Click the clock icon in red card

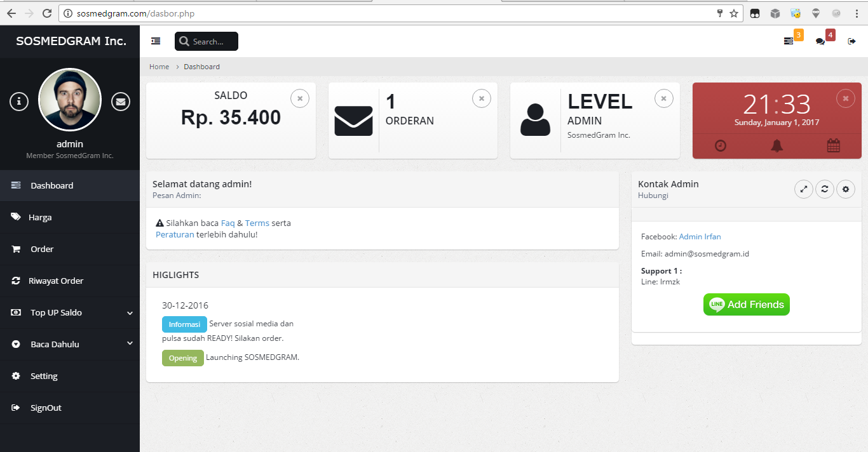[x=721, y=145]
